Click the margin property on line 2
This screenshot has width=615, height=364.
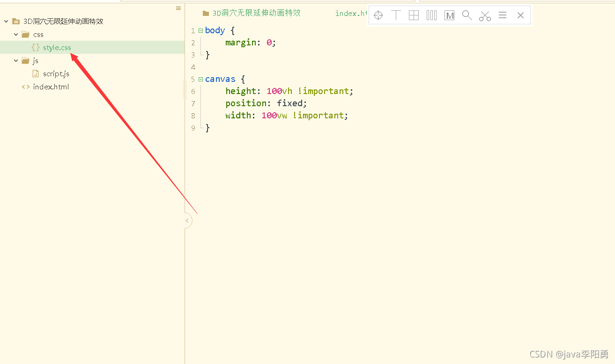241,43
